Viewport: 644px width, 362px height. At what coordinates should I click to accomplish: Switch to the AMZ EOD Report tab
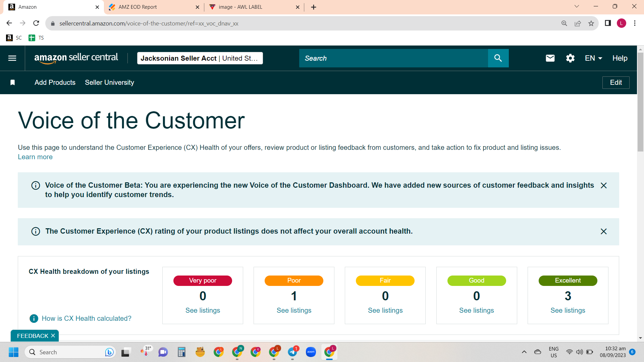[154, 7]
